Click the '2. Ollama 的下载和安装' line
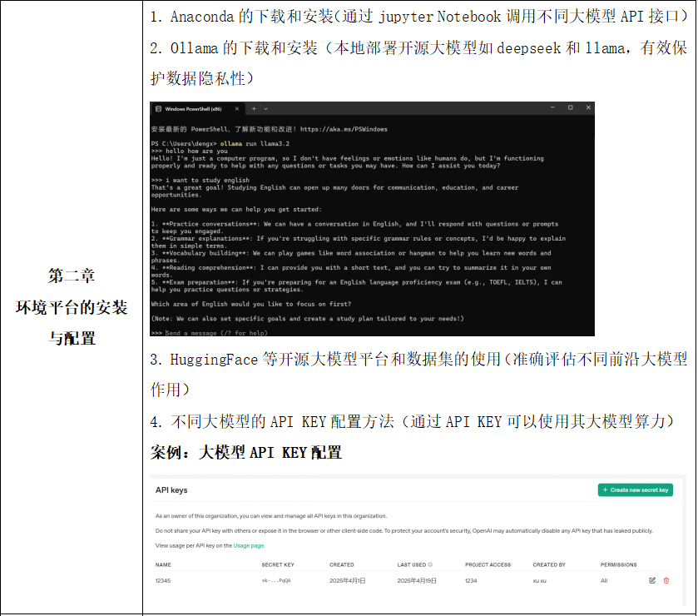The width and height of the screenshot is (698, 616). pyautogui.click(x=418, y=47)
